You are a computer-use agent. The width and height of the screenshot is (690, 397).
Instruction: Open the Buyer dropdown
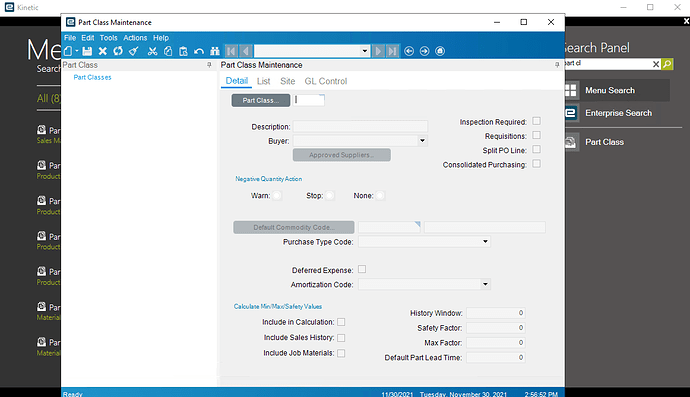point(422,141)
